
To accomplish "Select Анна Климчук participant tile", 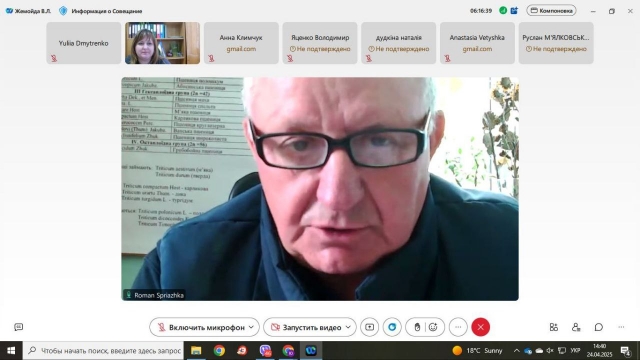I will click(x=241, y=43).
